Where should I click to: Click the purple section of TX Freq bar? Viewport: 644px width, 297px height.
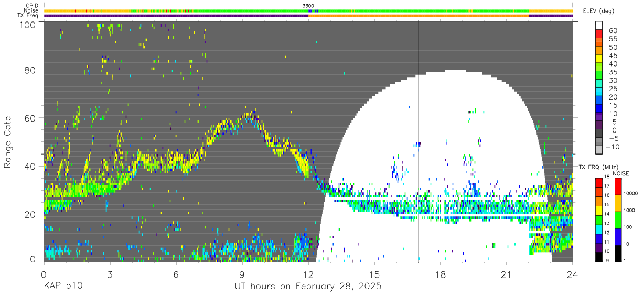176,16
